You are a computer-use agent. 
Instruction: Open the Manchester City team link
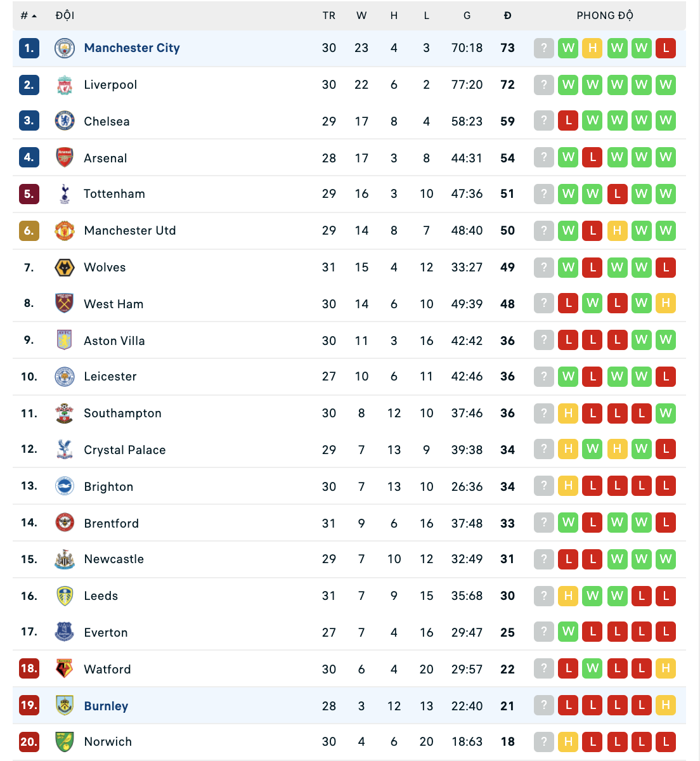click(x=132, y=48)
